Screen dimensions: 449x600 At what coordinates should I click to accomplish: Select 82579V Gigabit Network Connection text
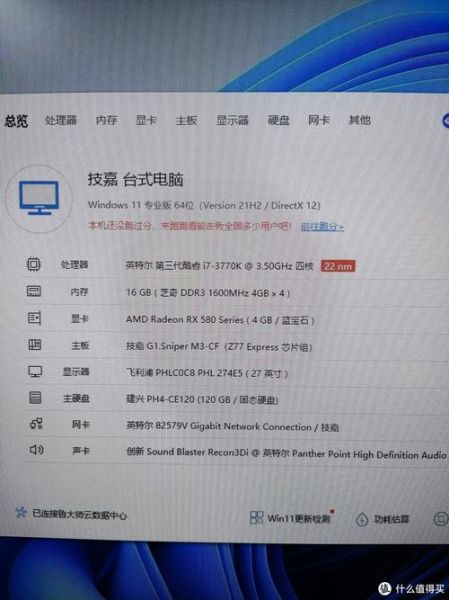pos(233,427)
